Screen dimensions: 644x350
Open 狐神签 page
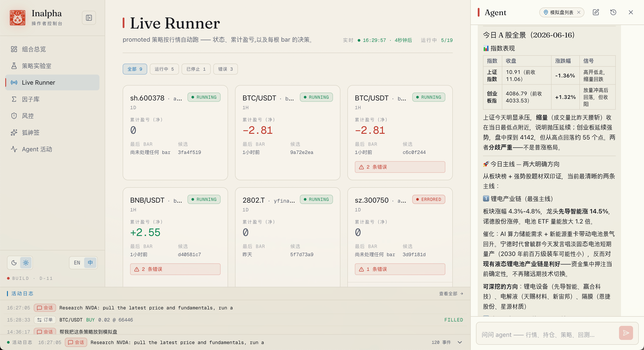(52, 132)
